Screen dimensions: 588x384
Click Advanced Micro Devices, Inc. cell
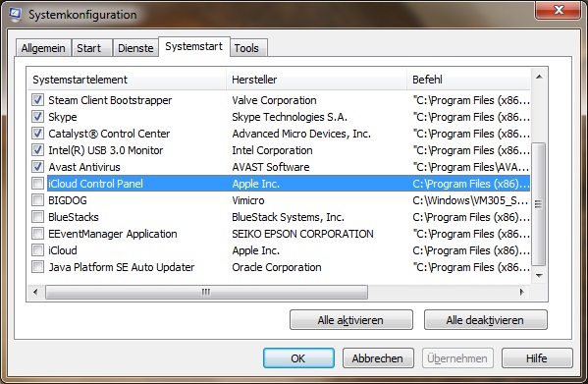click(301, 134)
